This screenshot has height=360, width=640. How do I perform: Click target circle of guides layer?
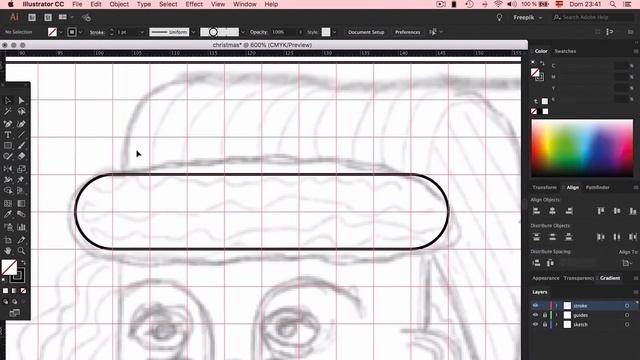tap(627, 315)
